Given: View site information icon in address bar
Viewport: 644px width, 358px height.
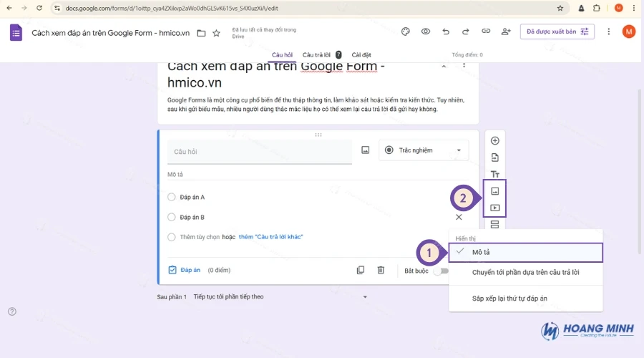Looking at the screenshot, I should click(57, 8).
